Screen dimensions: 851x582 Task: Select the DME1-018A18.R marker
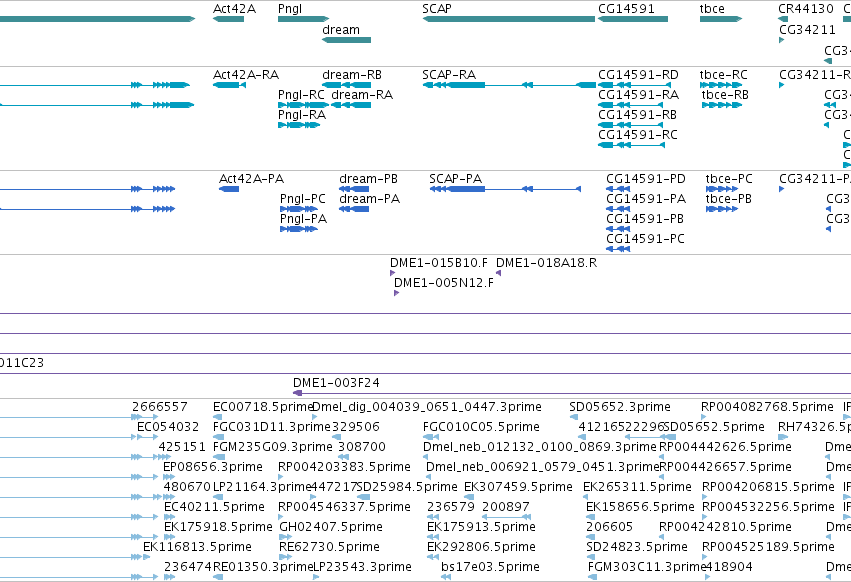pyautogui.click(x=498, y=273)
